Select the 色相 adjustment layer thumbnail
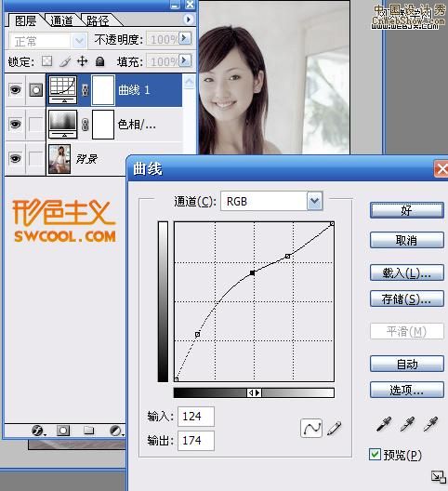Image resolution: width=448 pixels, height=491 pixels. 63,124
